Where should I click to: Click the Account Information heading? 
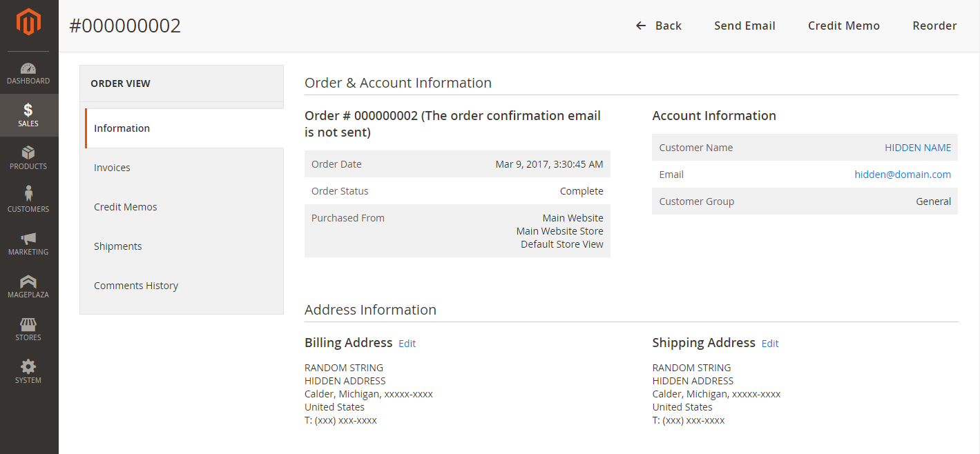[714, 116]
